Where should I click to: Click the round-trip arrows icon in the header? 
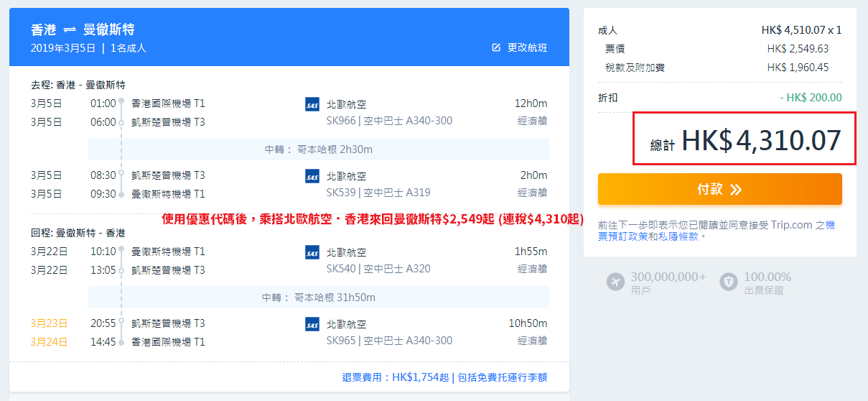[x=70, y=30]
